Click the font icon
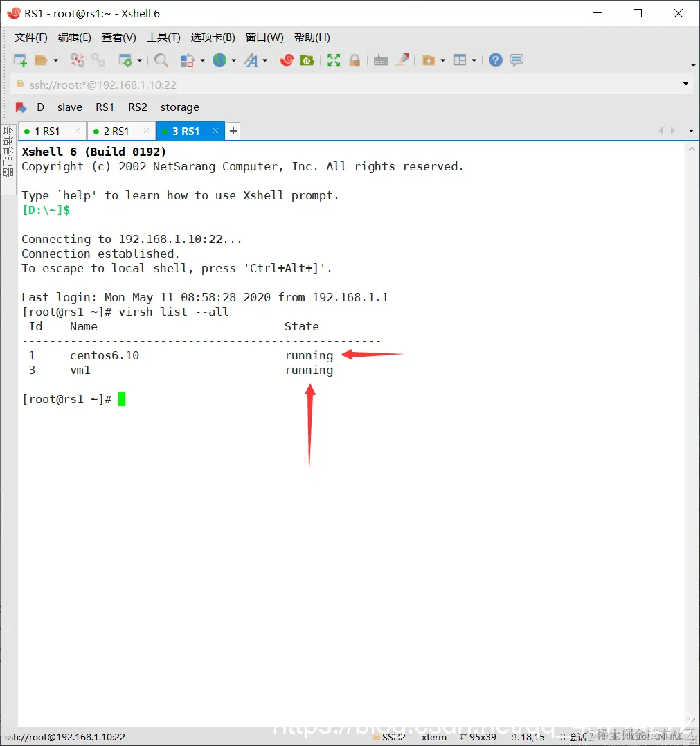Screen dimensions: 700x746 251,60
